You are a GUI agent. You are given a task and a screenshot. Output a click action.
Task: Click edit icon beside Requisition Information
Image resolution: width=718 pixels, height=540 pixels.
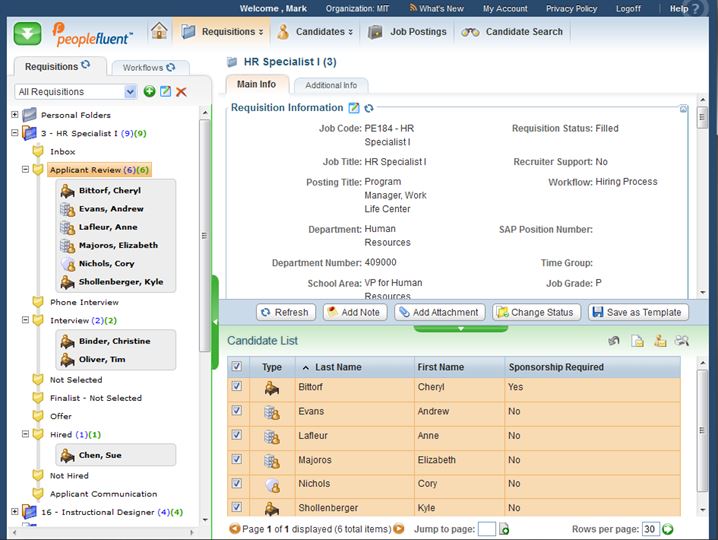353,108
